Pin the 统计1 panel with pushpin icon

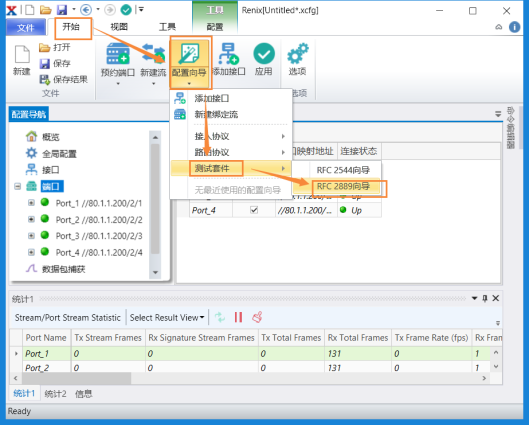[485, 298]
